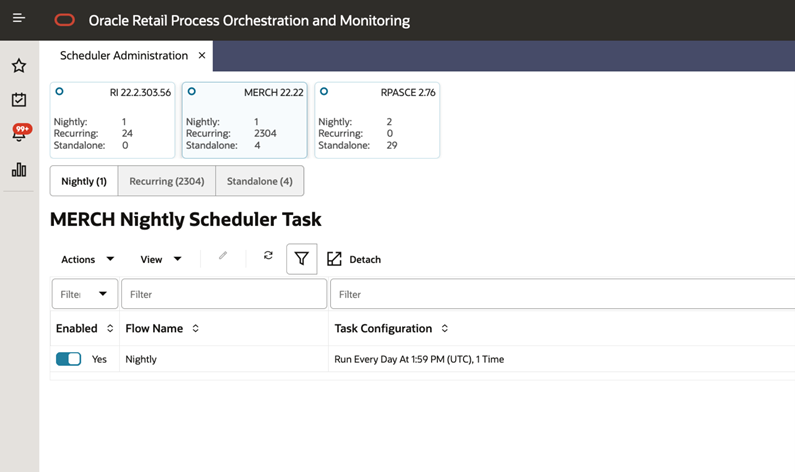
Task: Click the Detach button
Action: point(354,259)
